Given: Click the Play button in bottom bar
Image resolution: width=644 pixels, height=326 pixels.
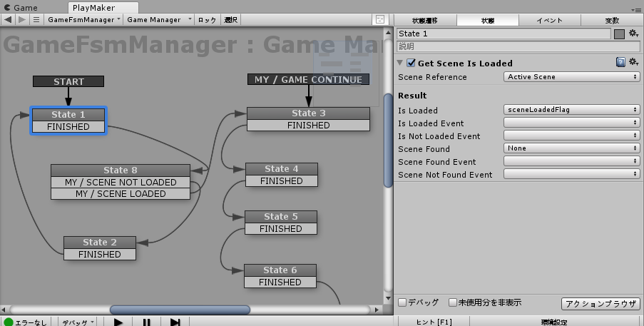Looking at the screenshot, I should (x=118, y=322).
